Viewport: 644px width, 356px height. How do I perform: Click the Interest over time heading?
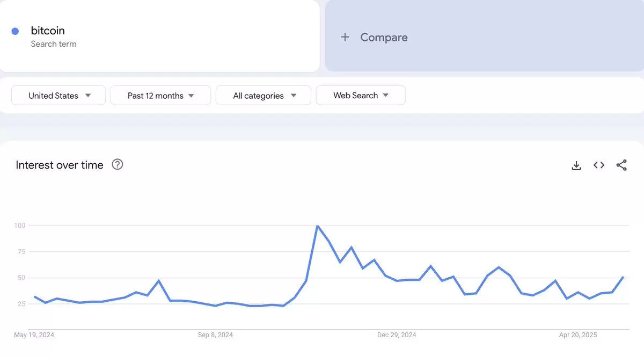[x=60, y=165]
